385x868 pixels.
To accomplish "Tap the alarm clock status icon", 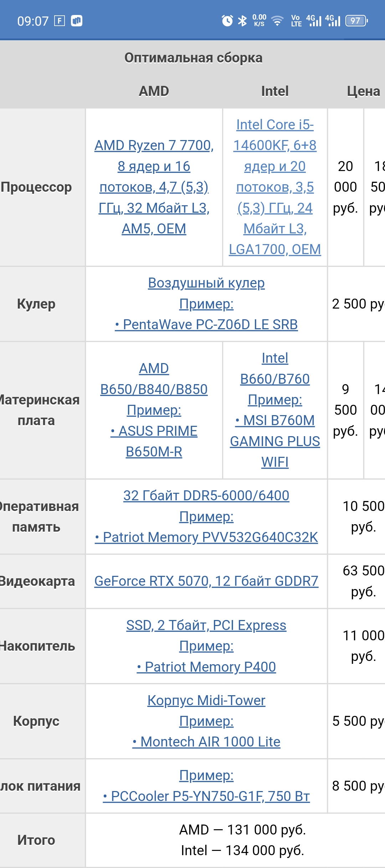I will (x=227, y=21).
